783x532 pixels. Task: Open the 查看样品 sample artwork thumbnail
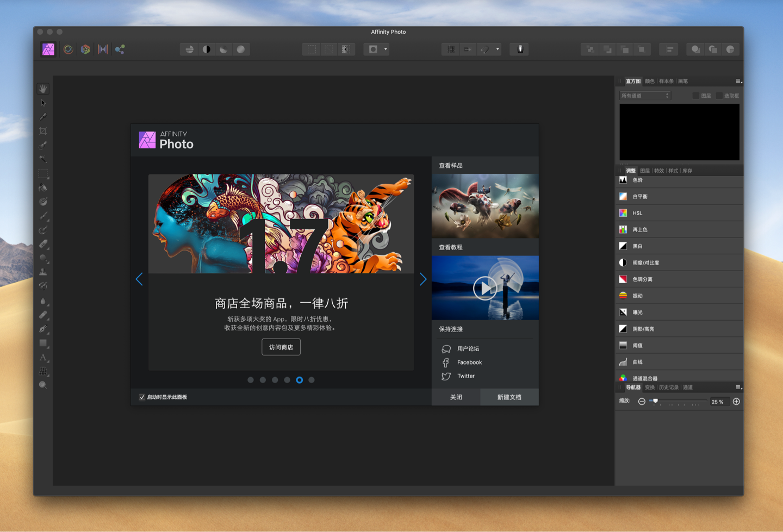click(x=485, y=206)
